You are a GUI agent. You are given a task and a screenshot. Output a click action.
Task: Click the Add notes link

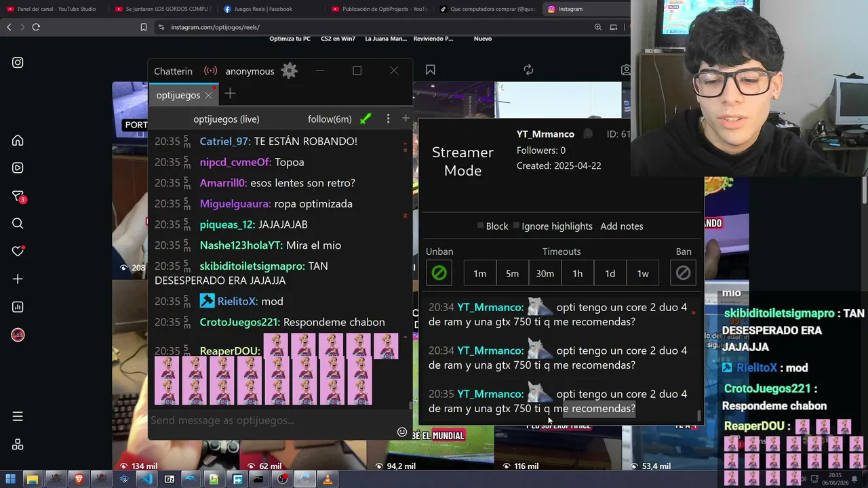pos(622,226)
